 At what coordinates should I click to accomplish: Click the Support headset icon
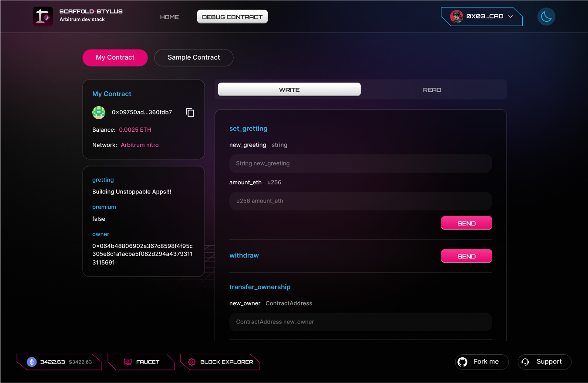[525, 362]
